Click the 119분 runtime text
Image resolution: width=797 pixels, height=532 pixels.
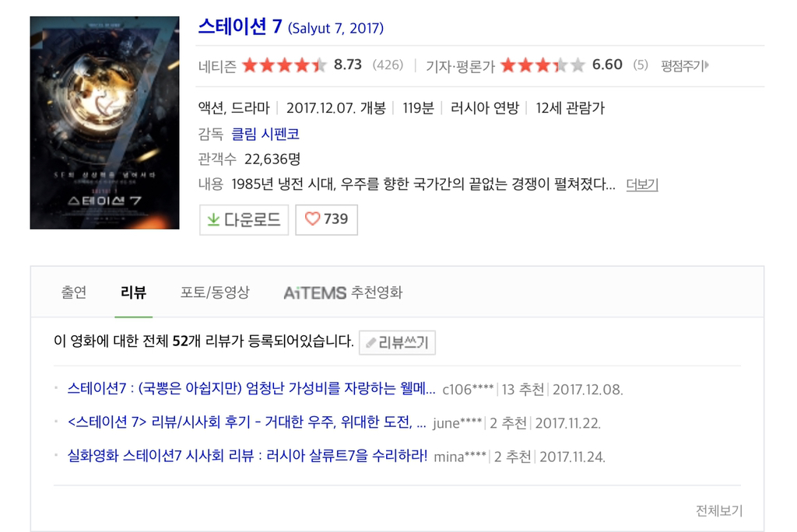[x=418, y=107]
